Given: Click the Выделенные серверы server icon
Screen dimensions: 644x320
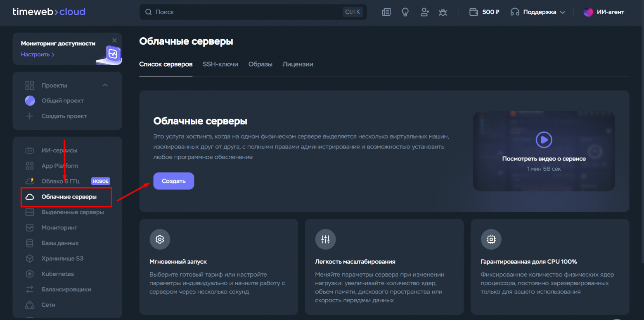Looking at the screenshot, I should [30, 212].
